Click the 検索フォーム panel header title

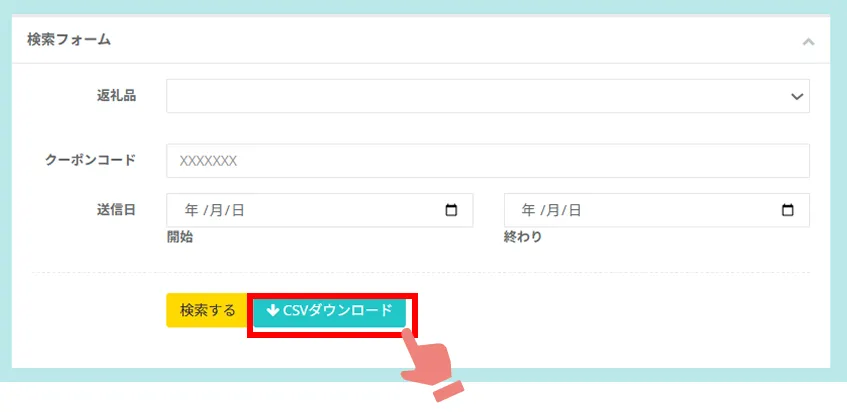tap(69, 39)
